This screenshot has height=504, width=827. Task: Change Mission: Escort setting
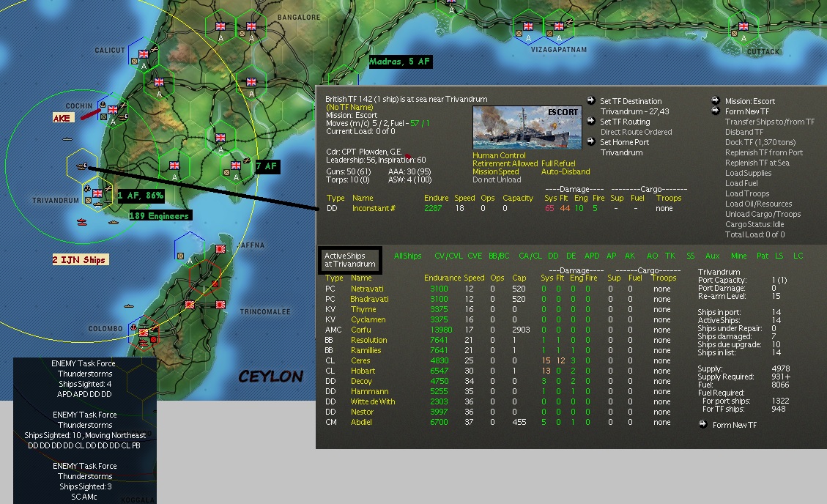750,101
